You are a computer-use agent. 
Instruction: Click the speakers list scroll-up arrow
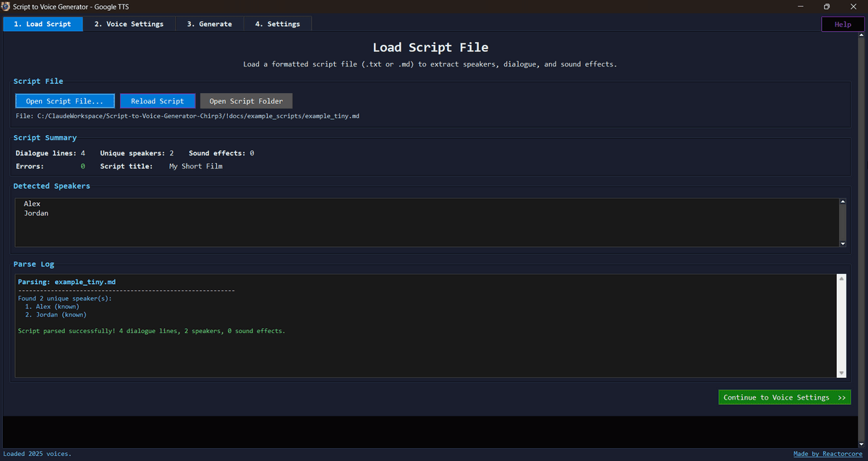coord(841,202)
